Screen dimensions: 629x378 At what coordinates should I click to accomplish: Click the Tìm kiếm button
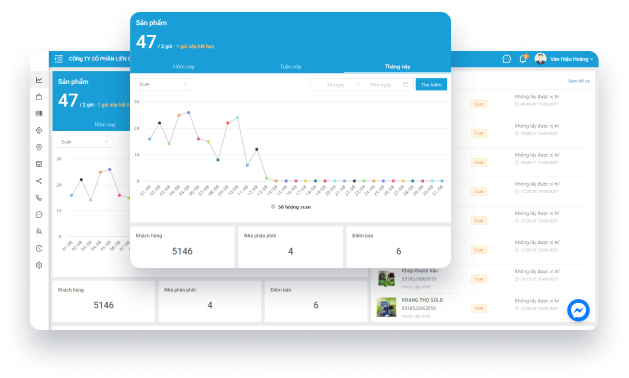click(x=431, y=85)
